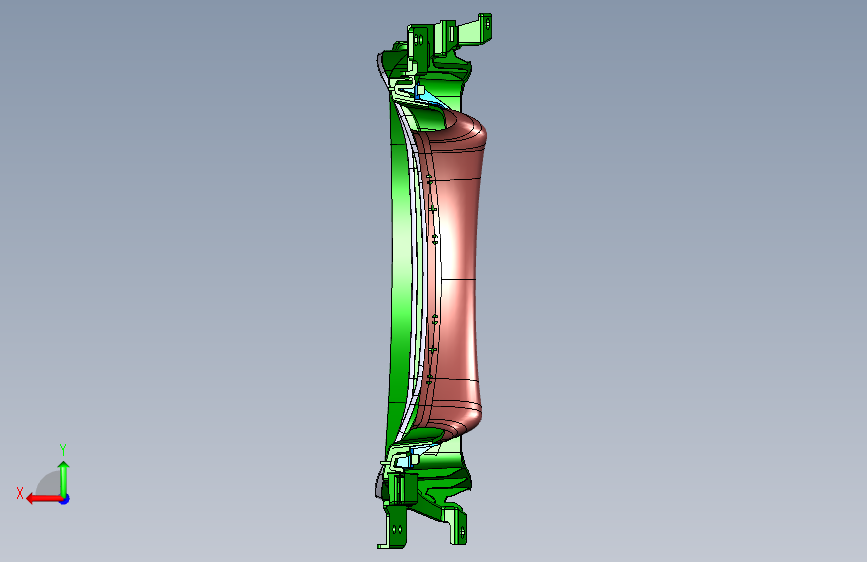Click the red "X" axis label
Image resolution: width=867 pixels, height=562 pixels.
pos(20,493)
